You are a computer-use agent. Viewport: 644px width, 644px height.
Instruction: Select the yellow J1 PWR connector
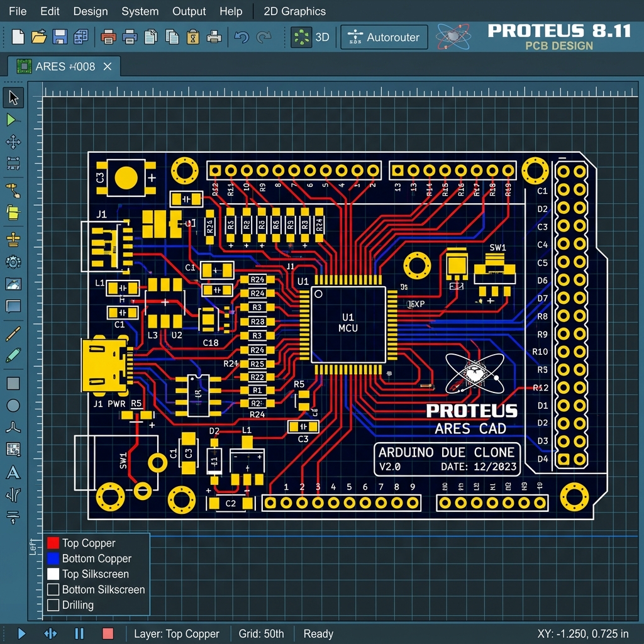[x=107, y=365]
